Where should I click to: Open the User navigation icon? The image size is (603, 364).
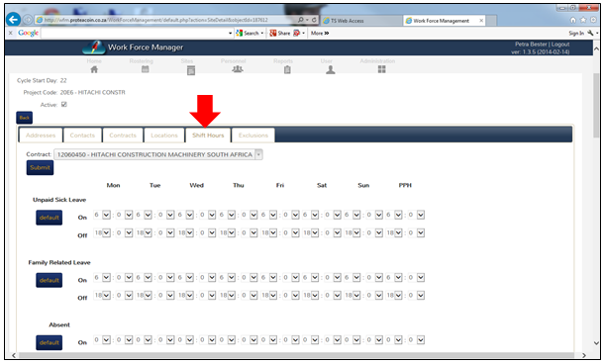[331, 69]
